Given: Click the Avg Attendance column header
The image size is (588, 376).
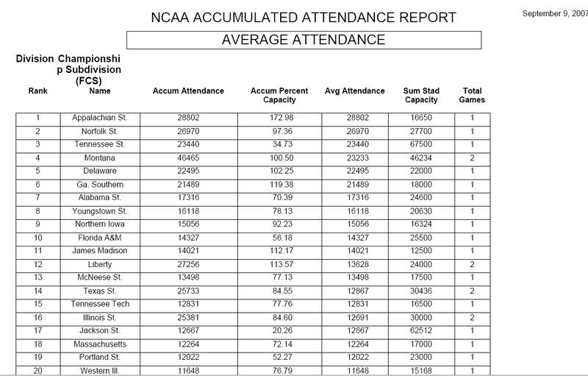Looking at the screenshot, I should tap(354, 91).
